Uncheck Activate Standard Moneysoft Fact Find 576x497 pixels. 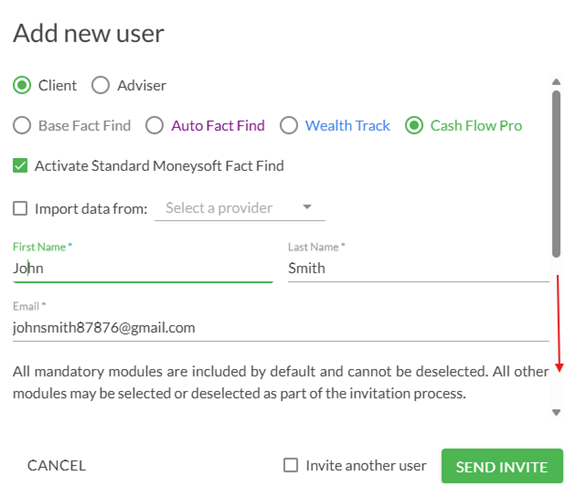pos(20,166)
